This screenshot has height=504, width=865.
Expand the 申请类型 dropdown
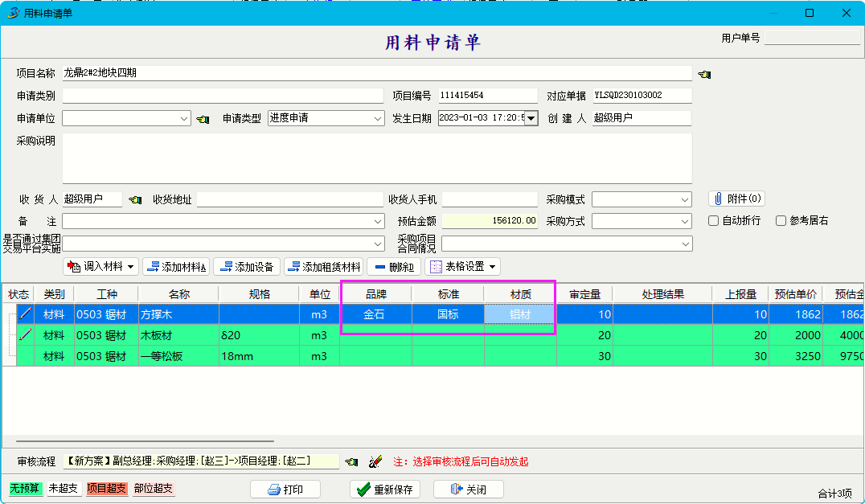[378, 118]
